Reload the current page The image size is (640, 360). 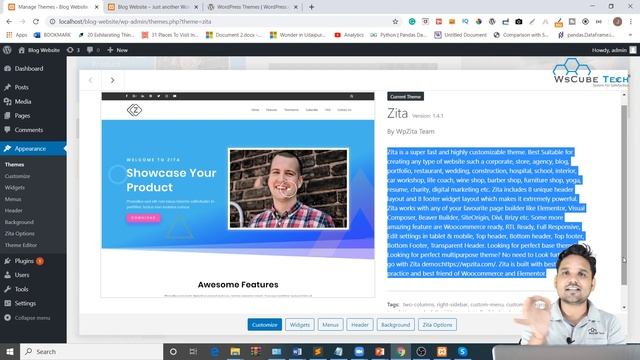click(x=36, y=22)
